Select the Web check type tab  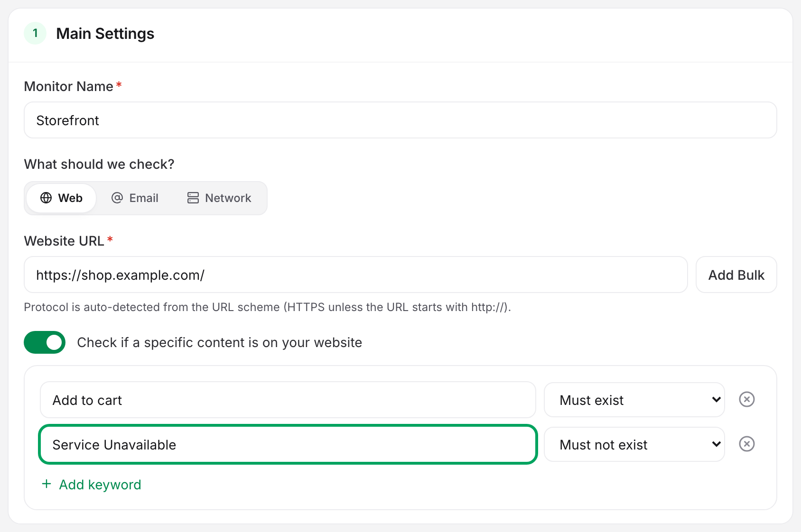pyautogui.click(x=61, y=198)
